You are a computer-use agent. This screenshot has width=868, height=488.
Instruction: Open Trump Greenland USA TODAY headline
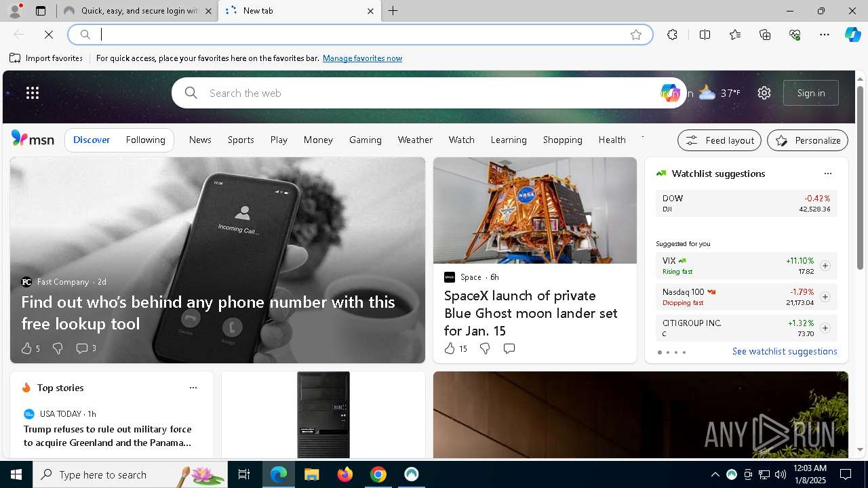(x=108, y=436)
